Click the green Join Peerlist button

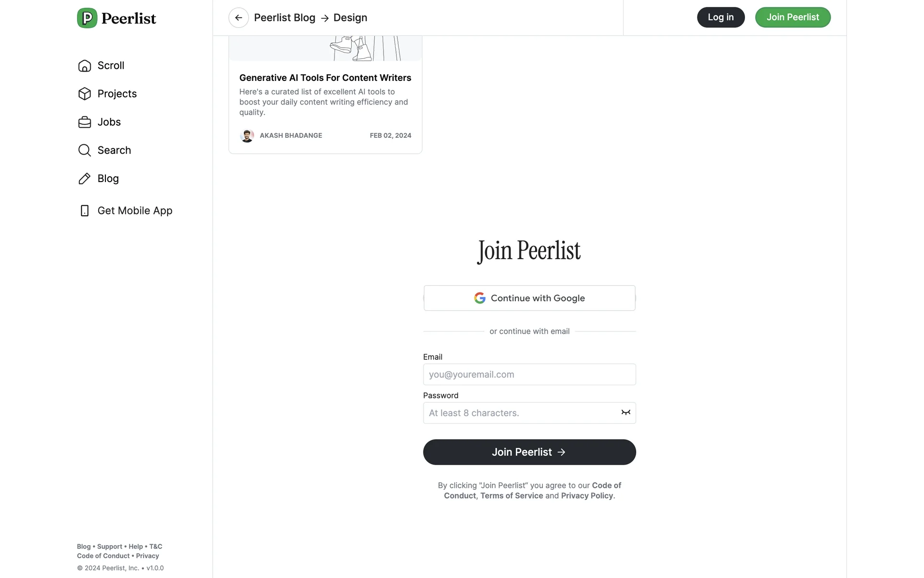(793, 17)
